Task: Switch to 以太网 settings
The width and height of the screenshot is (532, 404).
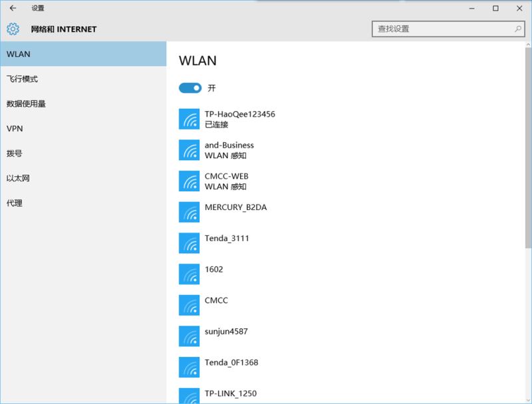Action: click(19, 178)
